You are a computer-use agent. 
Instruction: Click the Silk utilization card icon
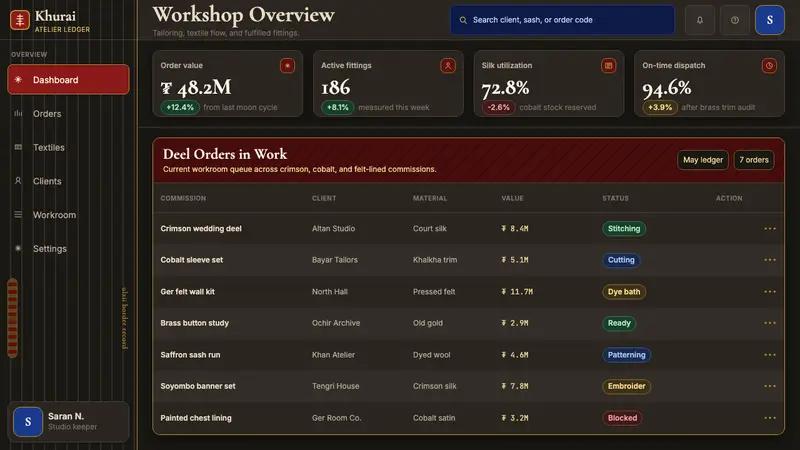608,65
